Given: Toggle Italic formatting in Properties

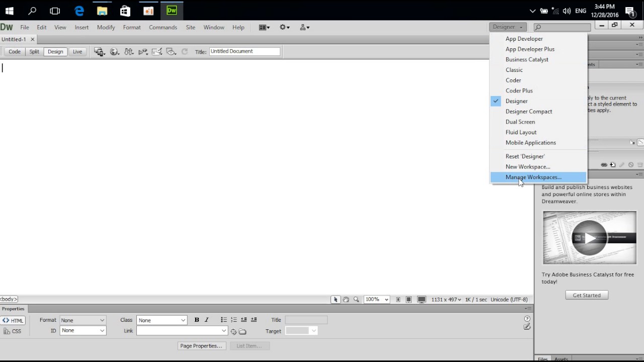Looking at the screenshot, I should pyautogui.click(x=206, y=320).
